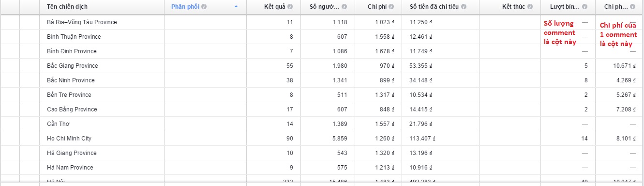Select the Kết thúc column header
This screenshot has width=644, height=186.
pos(513,7)
